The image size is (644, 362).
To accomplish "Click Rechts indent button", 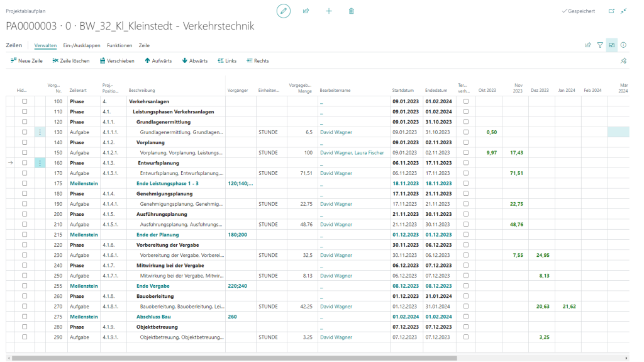I will pyautogui.click(x=257, y=61).
